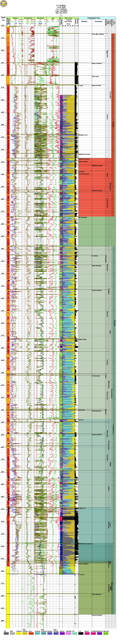This screenshot has width=122, height=644.
Task: Click the well symbol beneath the elevation line
Action: click(61, 15)
